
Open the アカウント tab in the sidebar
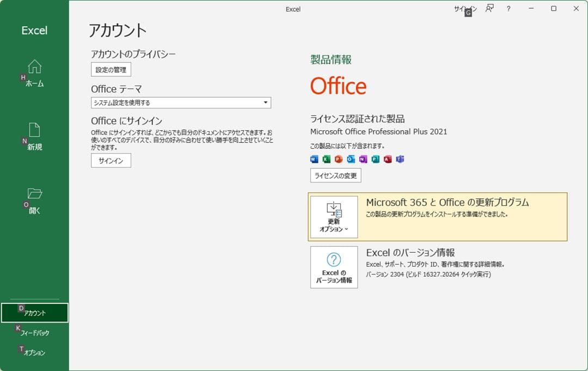pos(35,312)
